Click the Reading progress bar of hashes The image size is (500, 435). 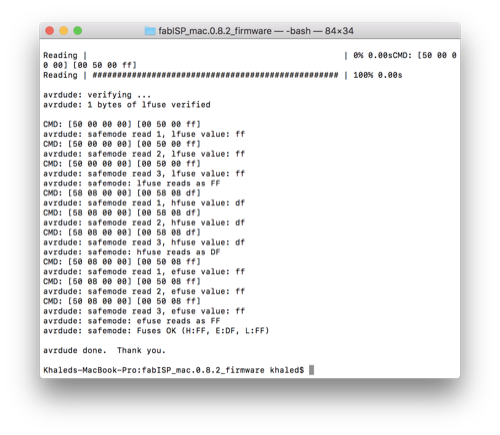pyautogui.click(x=215, y=75)
